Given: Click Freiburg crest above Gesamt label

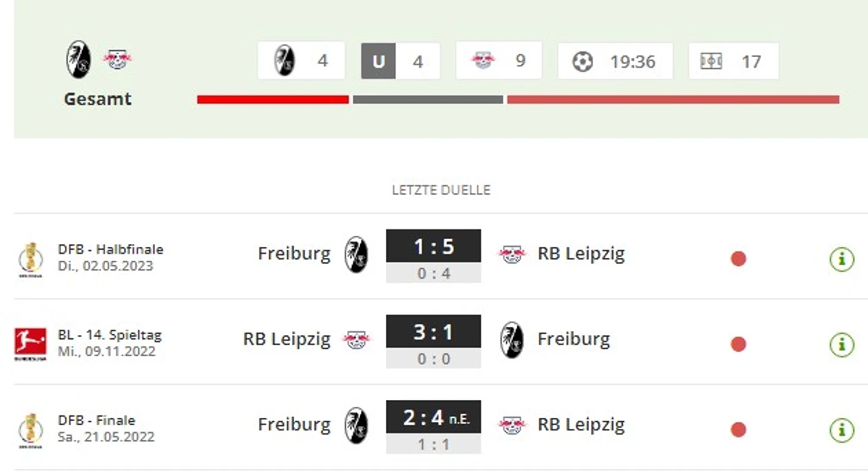Looking at the screenshot, I should pyautogui.click(x=78, y=59).
